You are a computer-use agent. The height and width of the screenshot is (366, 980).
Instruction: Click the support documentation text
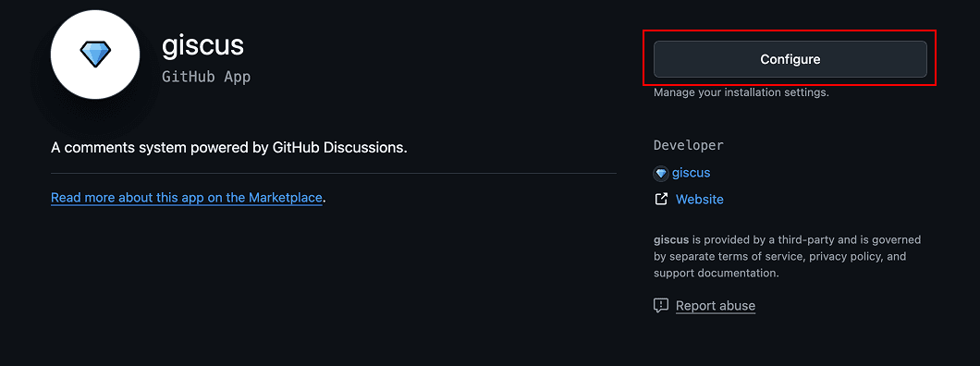coord(715,274)
